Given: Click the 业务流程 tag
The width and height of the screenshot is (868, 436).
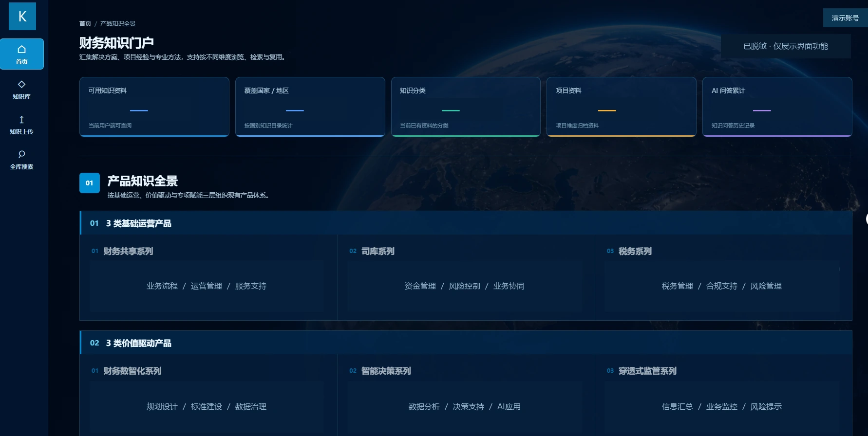Looking at the screenshot, I should coord(162,286).
